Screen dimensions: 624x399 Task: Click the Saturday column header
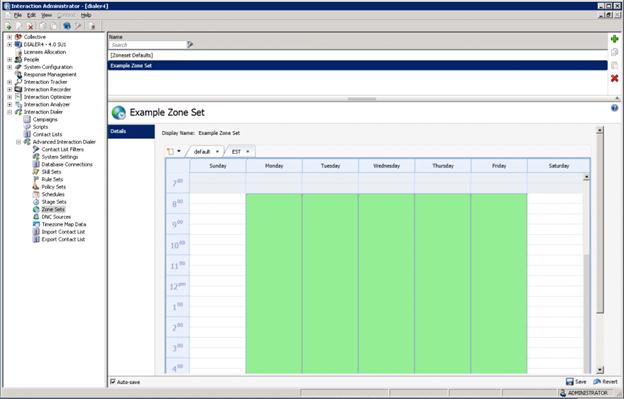(559, 165)
